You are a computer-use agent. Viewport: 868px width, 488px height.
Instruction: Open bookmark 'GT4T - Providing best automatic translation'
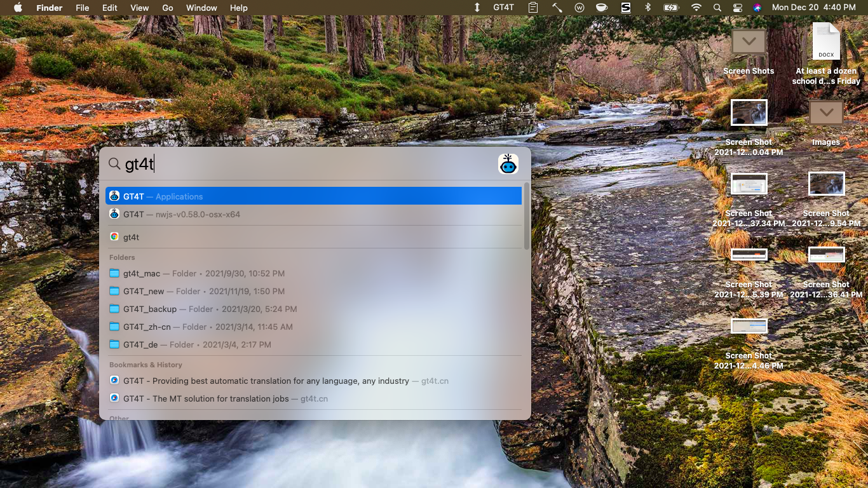(x=266, y=381)
